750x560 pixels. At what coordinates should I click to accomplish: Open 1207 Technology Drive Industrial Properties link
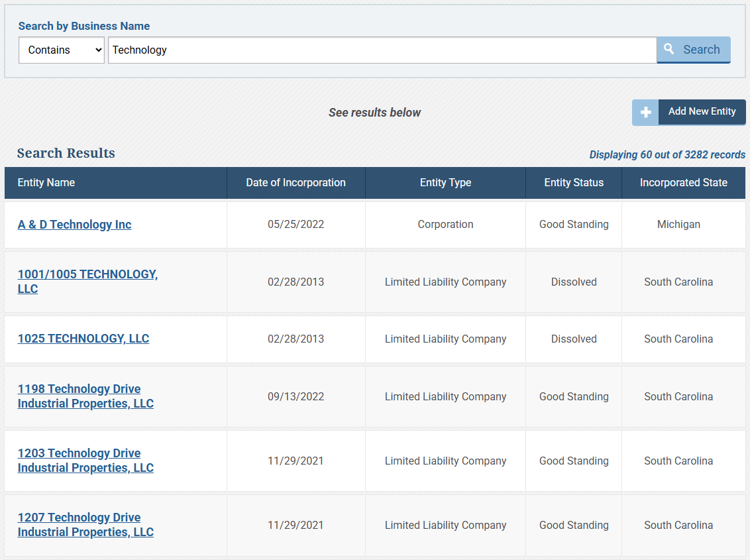(85, 525)
